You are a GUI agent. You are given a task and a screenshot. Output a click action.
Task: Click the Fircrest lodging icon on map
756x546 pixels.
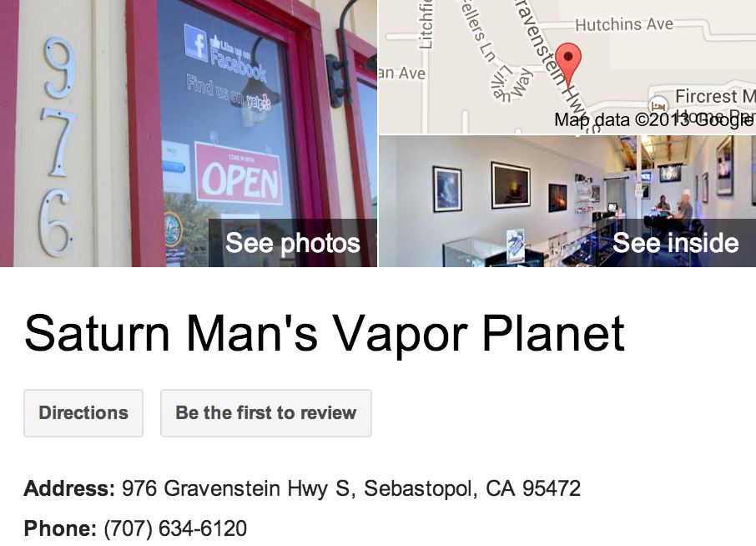click(x=658, y=105)
